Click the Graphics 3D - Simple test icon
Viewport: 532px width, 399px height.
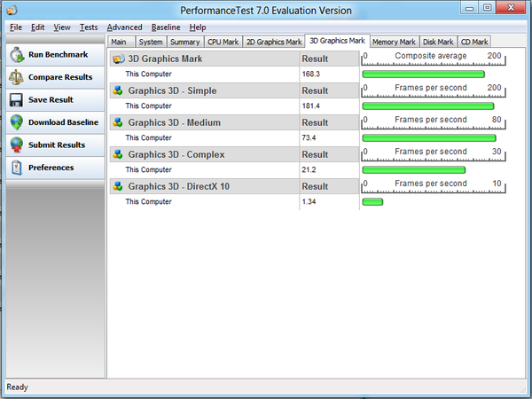point(118,90)
